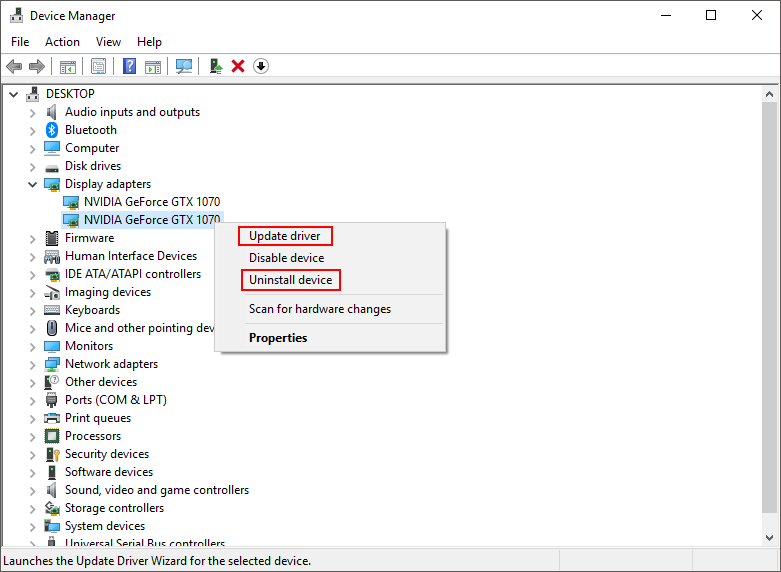Open the File menu
Screen dimensions: 781x572
click(20, 42)
